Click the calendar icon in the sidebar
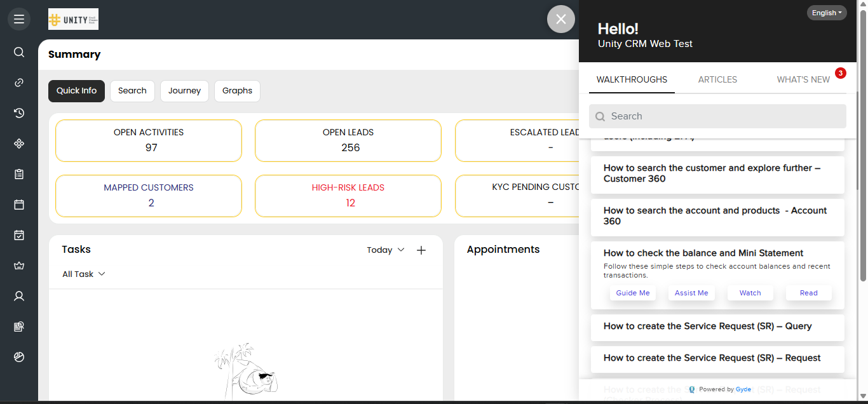868x404 pixels. click(18, 204)
